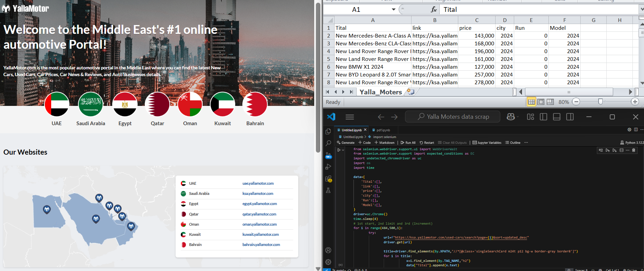Viewport: 644px width, 271px height.
Task: Click Excel 80% zoom level
Action: coord(564,102)
